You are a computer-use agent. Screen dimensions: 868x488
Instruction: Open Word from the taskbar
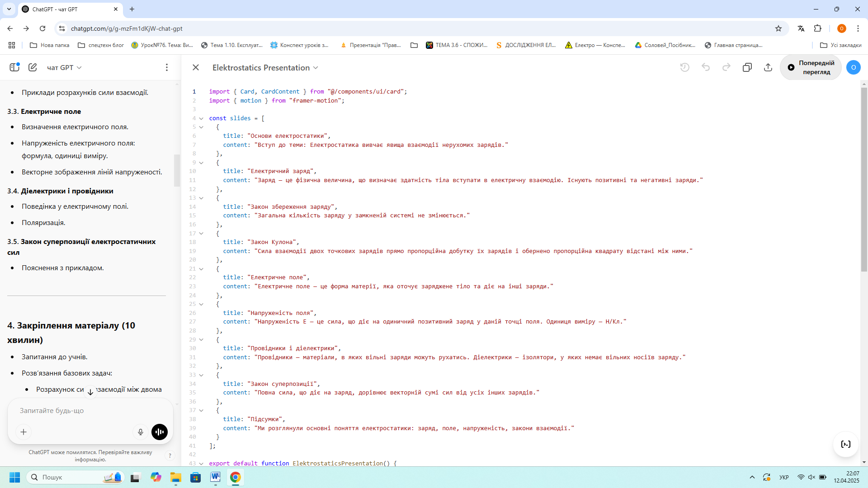pyautogui.click(x=215, y=477)
